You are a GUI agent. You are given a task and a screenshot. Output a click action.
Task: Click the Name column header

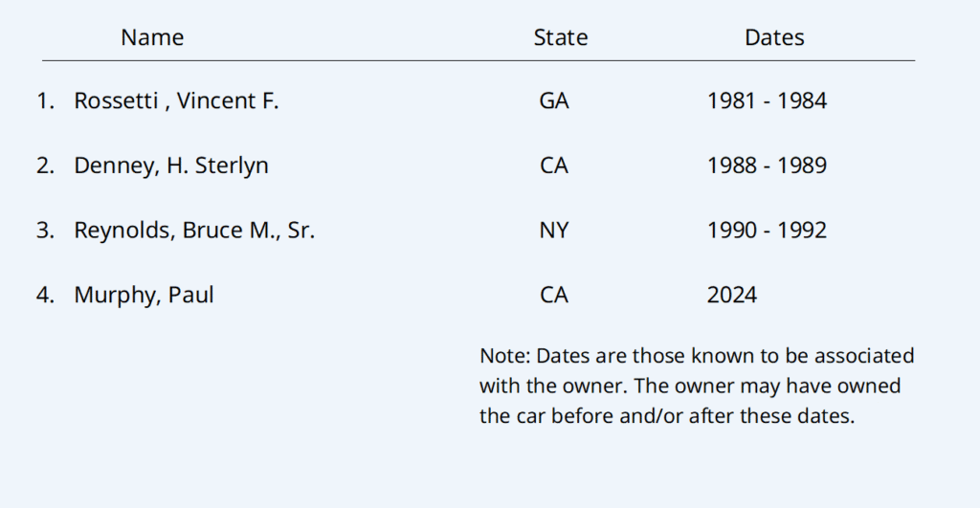click(x=152, y=38)
